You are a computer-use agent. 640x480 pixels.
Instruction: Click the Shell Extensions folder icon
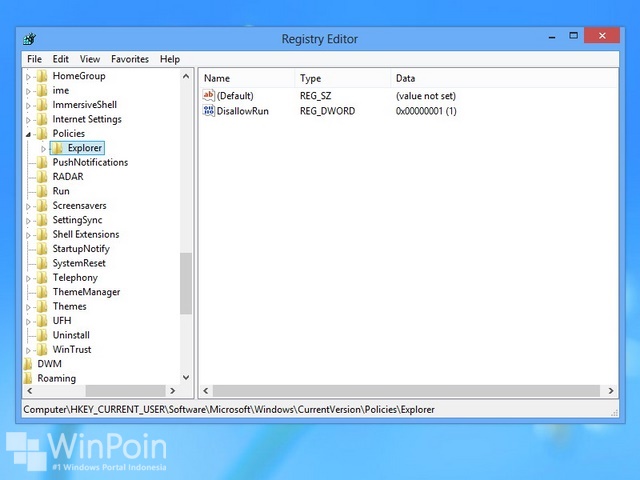click(x=42, y=234)
